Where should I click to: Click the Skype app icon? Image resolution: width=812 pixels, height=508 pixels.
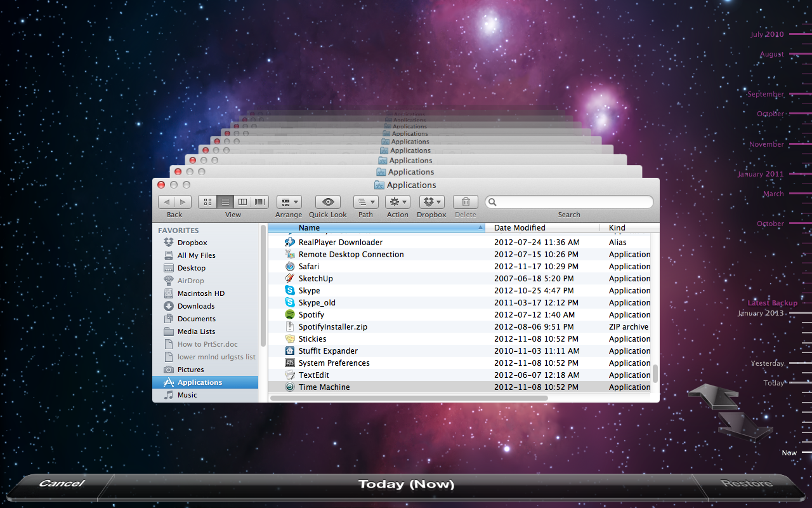[x=290, y=290]
